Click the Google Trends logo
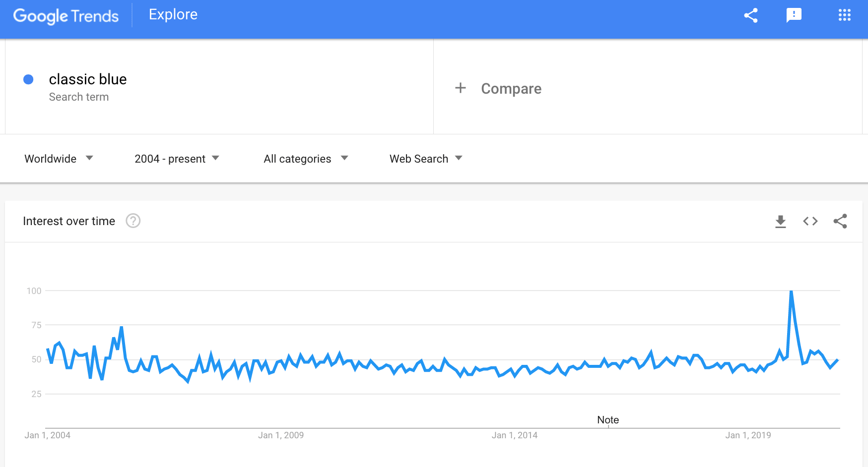Viewport: 868px width, 467px height. (66, 16)
